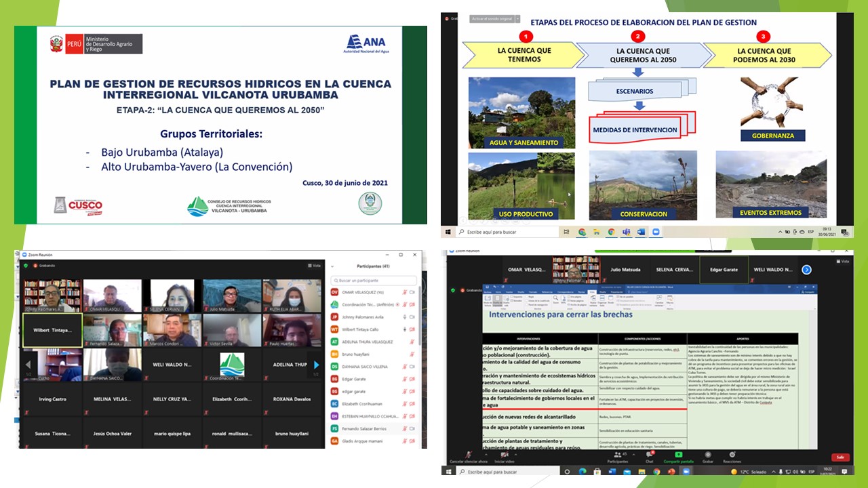Viewport: 868px width, 488px height.
Task: Open the Chat icon in Zoom toolbar
Action: pos(649,455)
